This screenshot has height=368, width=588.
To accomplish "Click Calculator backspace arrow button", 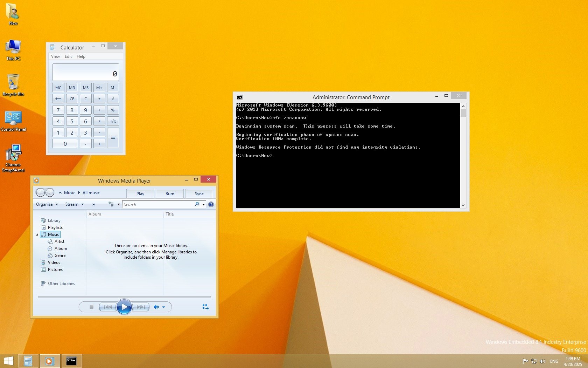I will pos(58,99).
